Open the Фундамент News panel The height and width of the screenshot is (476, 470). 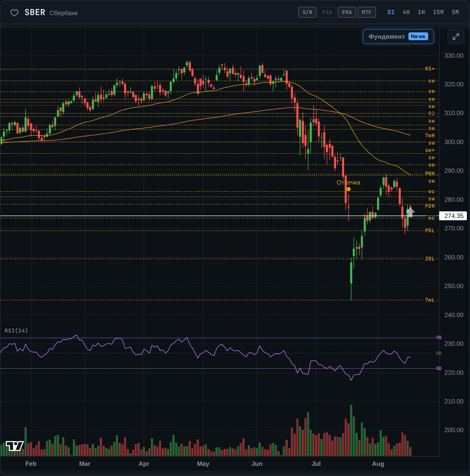(x=398, y=37)
